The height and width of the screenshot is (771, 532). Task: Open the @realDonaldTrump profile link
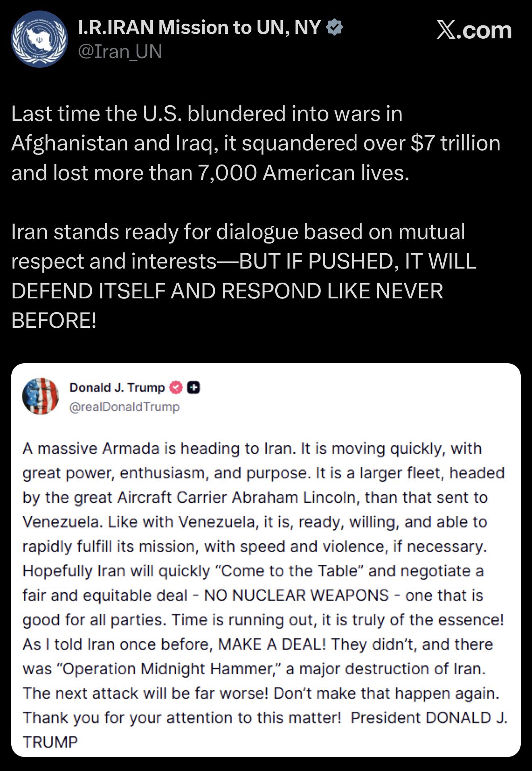coord(124,407)
